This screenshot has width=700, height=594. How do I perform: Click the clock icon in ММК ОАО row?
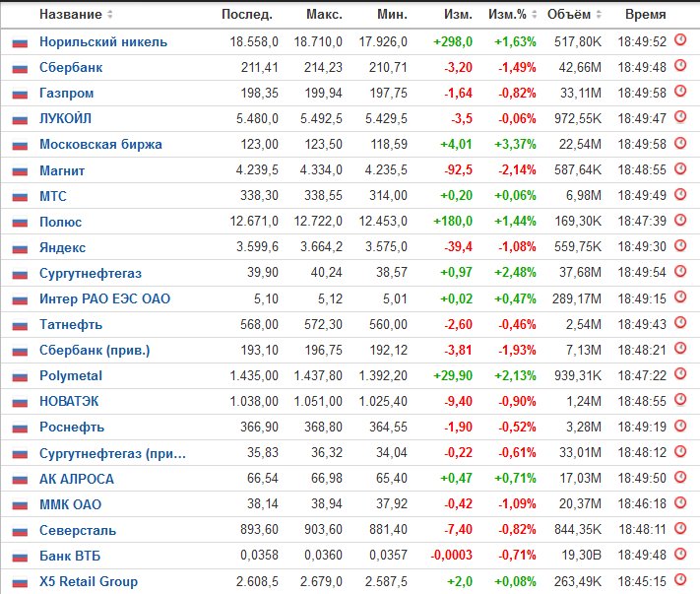click(x=680, y=503)
